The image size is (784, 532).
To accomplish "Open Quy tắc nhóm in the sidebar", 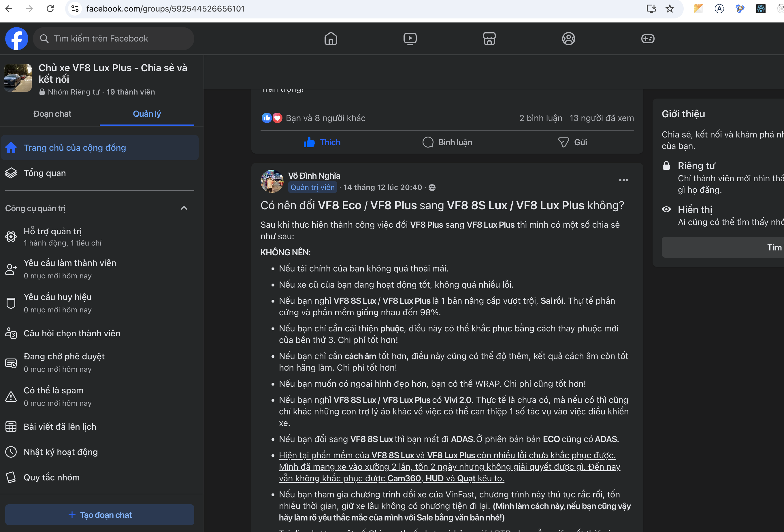I will click(x=52, y=477).
